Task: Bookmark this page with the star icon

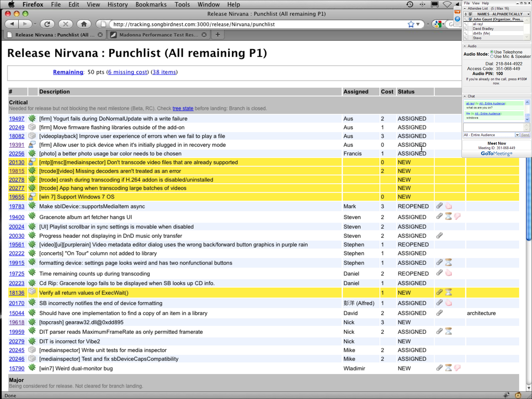Action: 411,24
